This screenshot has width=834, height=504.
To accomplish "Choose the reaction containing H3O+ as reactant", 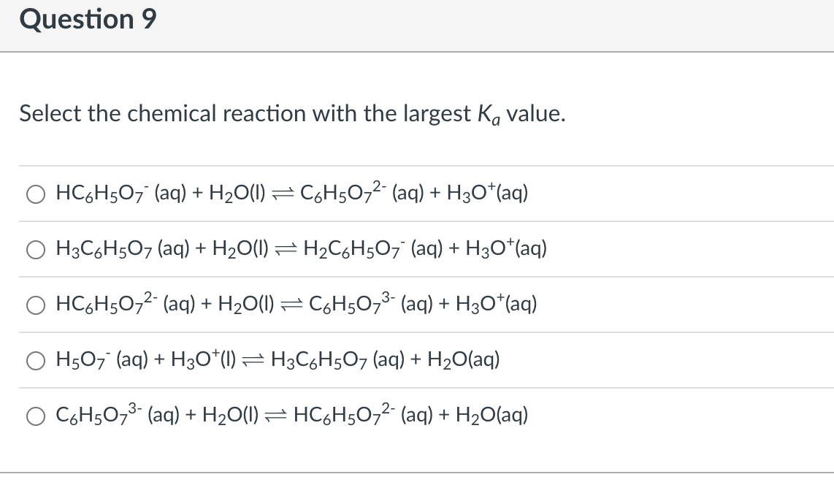I will (278, 359).
